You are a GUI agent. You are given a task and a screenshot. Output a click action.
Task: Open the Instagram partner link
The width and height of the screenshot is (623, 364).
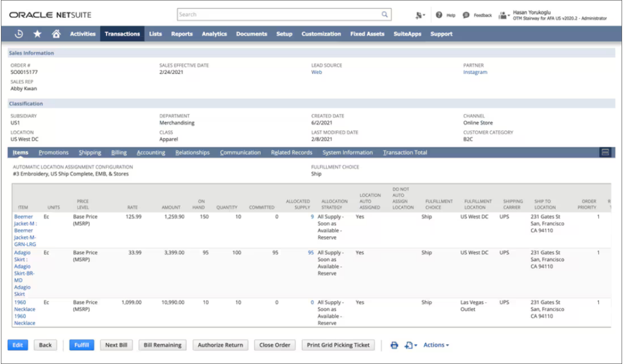(x=475, y=72)
